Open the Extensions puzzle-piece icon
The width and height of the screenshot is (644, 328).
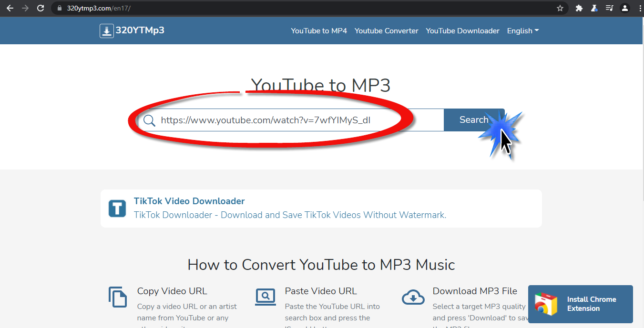click(x=579, y=8)
